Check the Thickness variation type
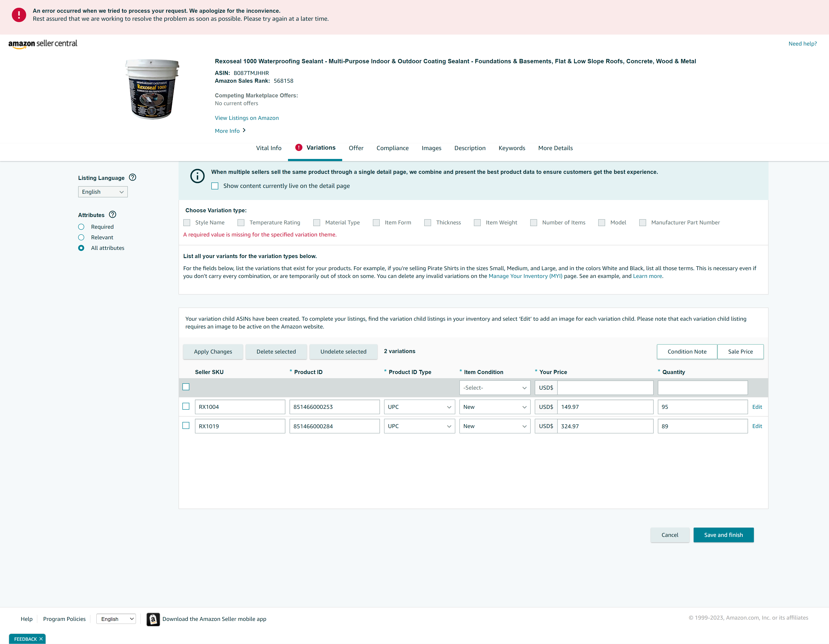This screenshot has height=644, width=829. (x=427, y=222)
